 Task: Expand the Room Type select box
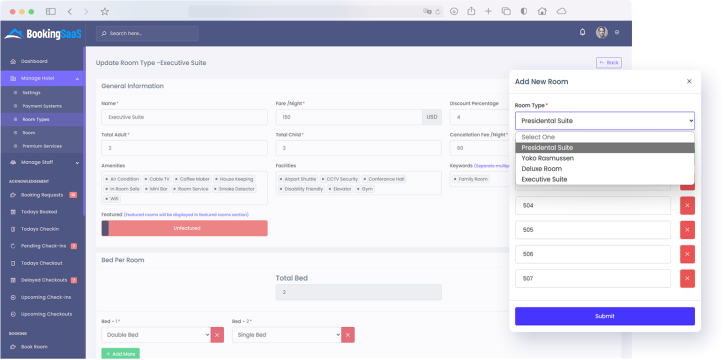605,121
